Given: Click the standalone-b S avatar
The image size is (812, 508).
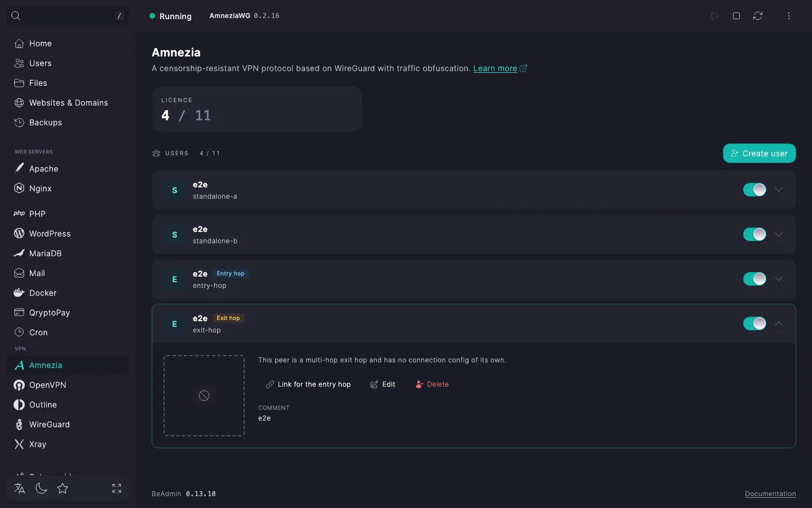Looking at the screenshot, I should [x=174, y=235].
